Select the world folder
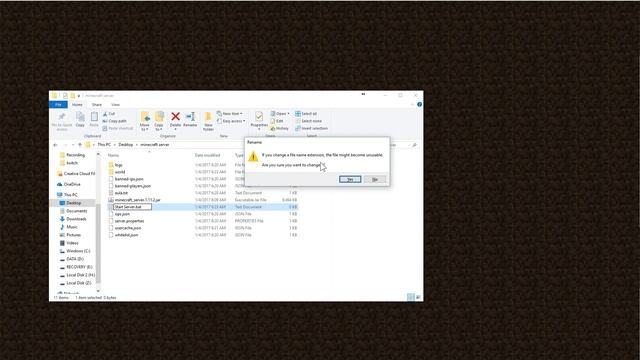This screenshot has width=640, height=360. pyautogui.click(x=117, y=172)
